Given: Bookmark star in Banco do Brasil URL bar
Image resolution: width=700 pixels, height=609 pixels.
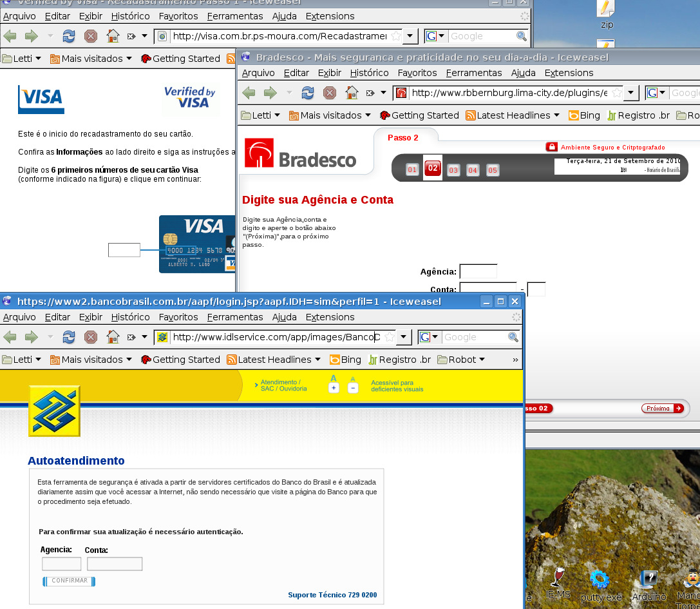Looking at the screenshot, I should click(x=390, y=337).
